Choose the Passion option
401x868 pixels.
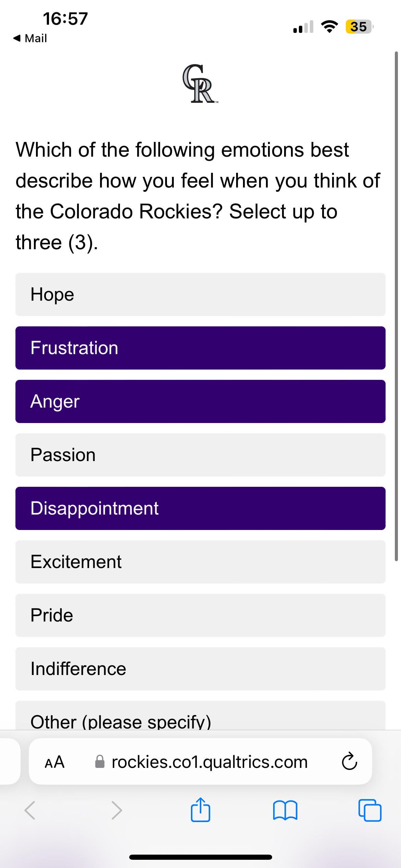click(200, 455)
